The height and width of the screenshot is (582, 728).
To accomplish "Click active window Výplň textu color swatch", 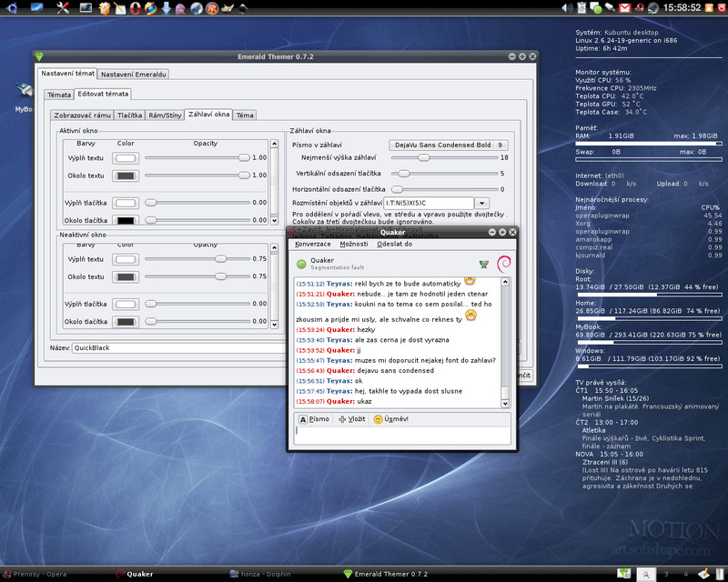I will [126, 158].
